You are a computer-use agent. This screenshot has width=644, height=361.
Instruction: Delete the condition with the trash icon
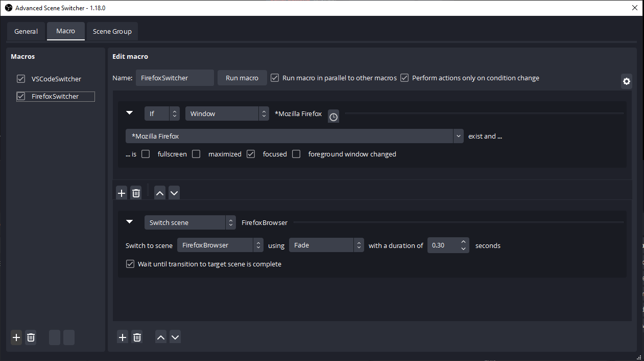pyautogui.click(x=136, y=193)
